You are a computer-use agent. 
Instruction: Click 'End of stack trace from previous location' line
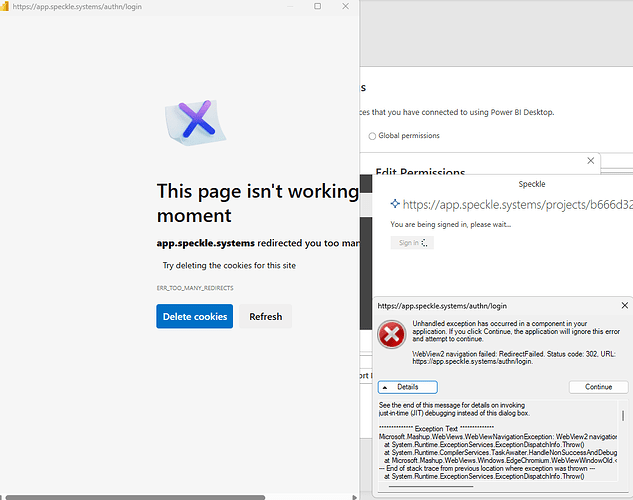click(x=486, y=469)
